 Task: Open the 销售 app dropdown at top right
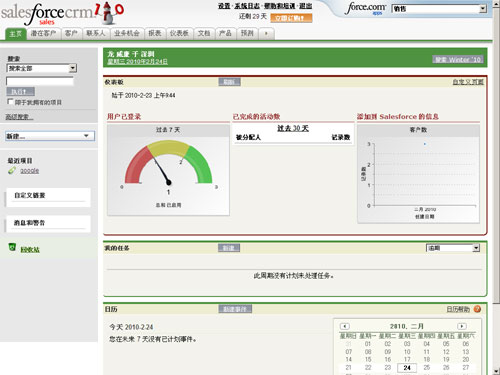(439, 9)
